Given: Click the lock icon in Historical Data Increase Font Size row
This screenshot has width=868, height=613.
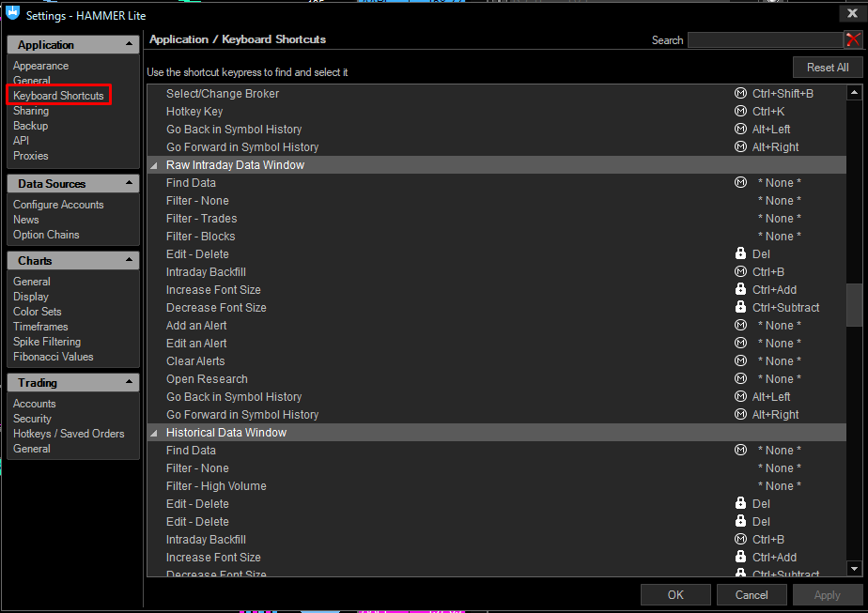Looking at the screenshot, I should coord(740,557).
